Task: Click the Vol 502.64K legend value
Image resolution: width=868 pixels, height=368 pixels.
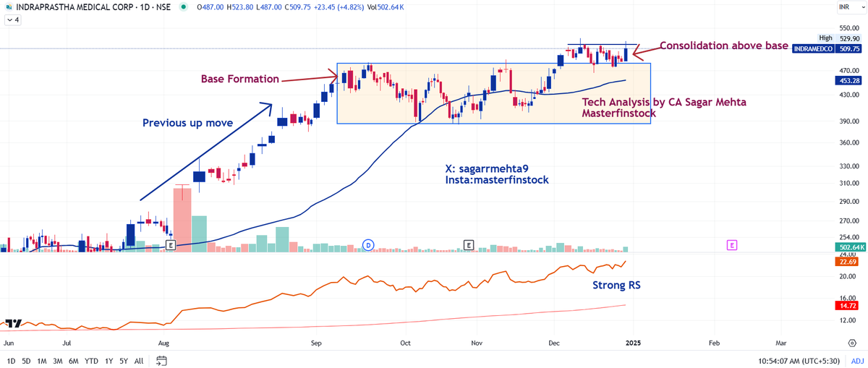Action: pyautogui.click(x=384, y=7)
